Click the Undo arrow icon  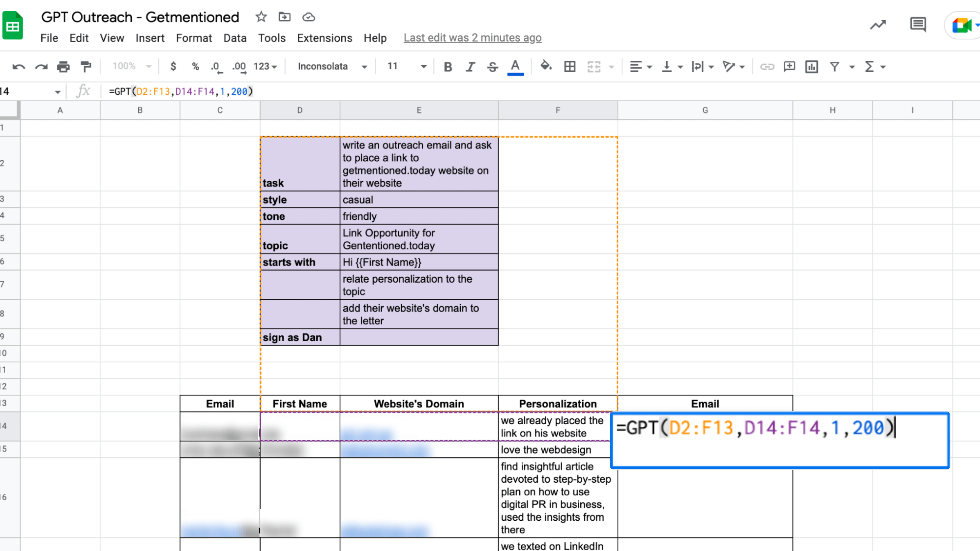pos(18,67)
